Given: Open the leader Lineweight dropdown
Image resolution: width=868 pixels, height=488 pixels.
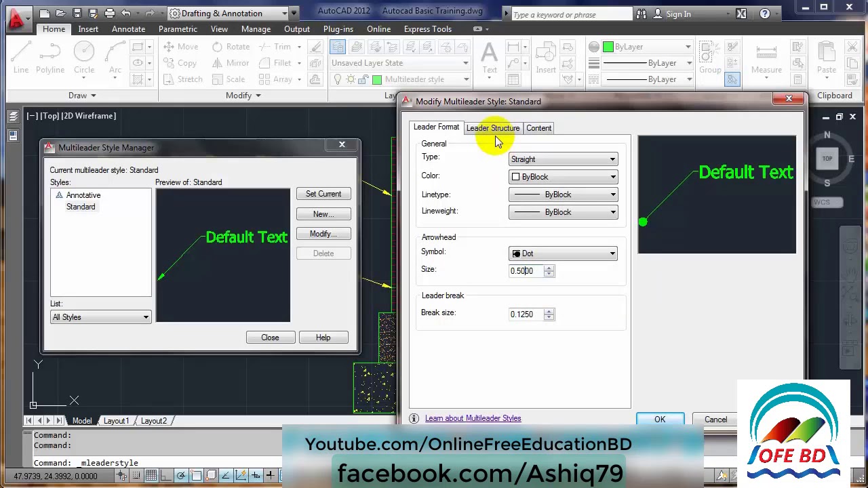Looking at the screenshot, I should 563,212.
